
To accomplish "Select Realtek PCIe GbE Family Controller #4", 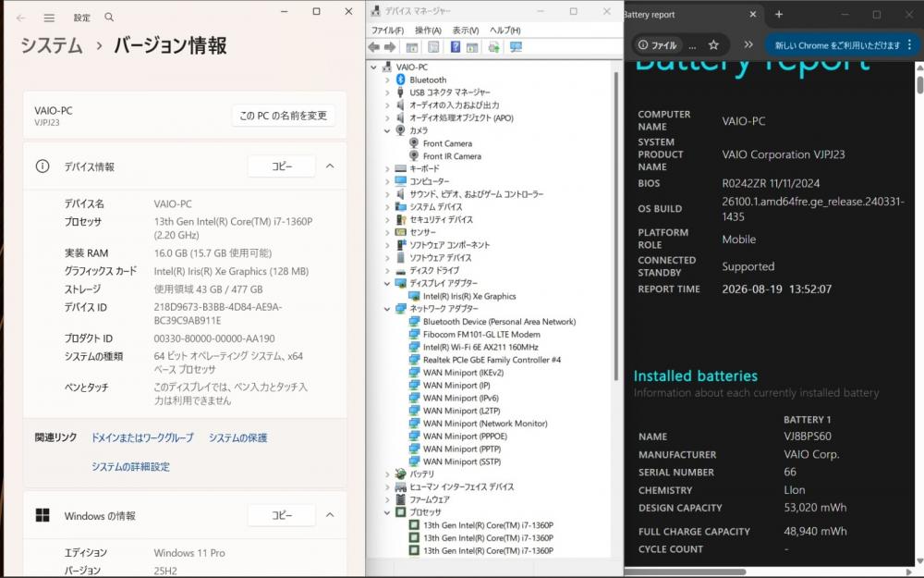I will pyautogui.click(x=492, y=360).
